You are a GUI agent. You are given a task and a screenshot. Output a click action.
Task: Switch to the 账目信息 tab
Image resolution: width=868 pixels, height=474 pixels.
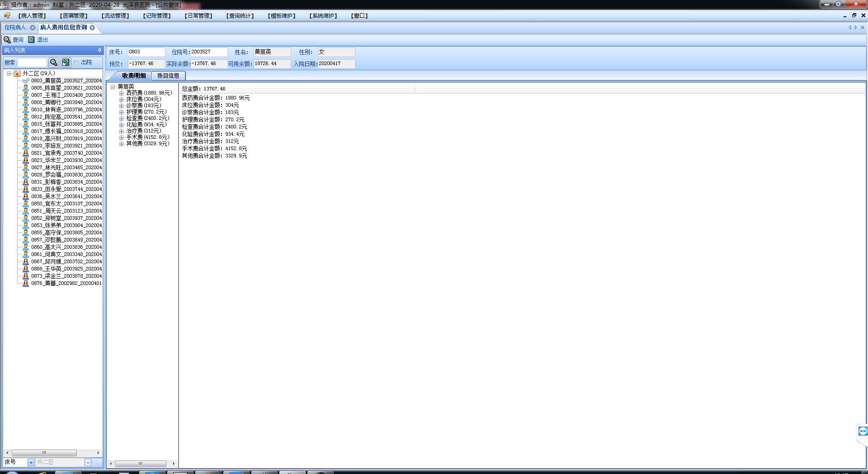[x=168, y=76]
